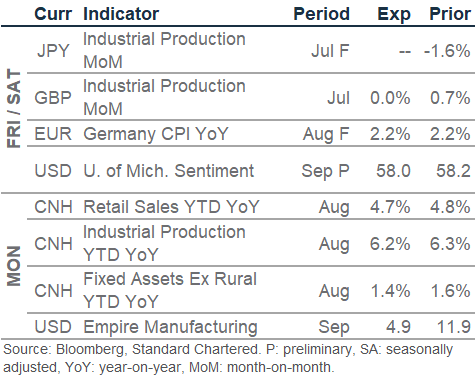
Task: Click the 11.9 prior Empire Manufacturing value
Action: click(x=454, y=327)
